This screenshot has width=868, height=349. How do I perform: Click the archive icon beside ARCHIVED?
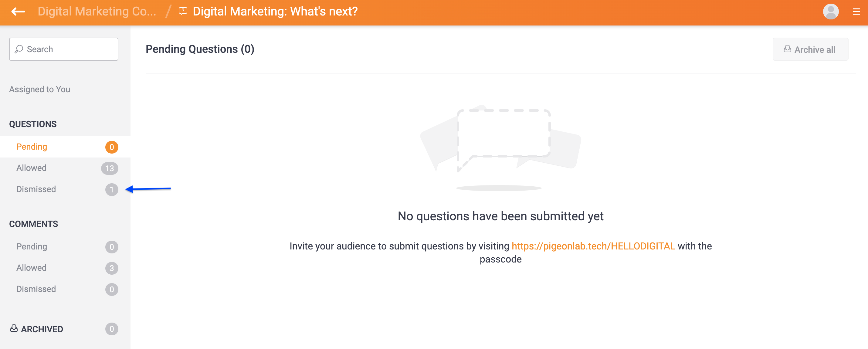point(14,328)
